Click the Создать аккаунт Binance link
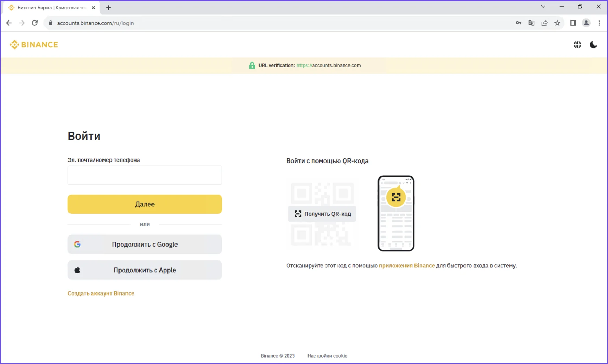608x364 pixels. pyautogui.click(x=101, y=293)
